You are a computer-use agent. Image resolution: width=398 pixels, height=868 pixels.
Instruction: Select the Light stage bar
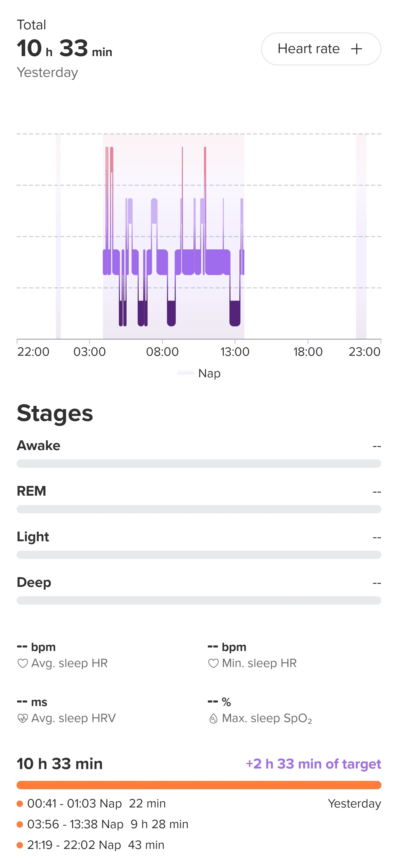click(x=199, y=555)
